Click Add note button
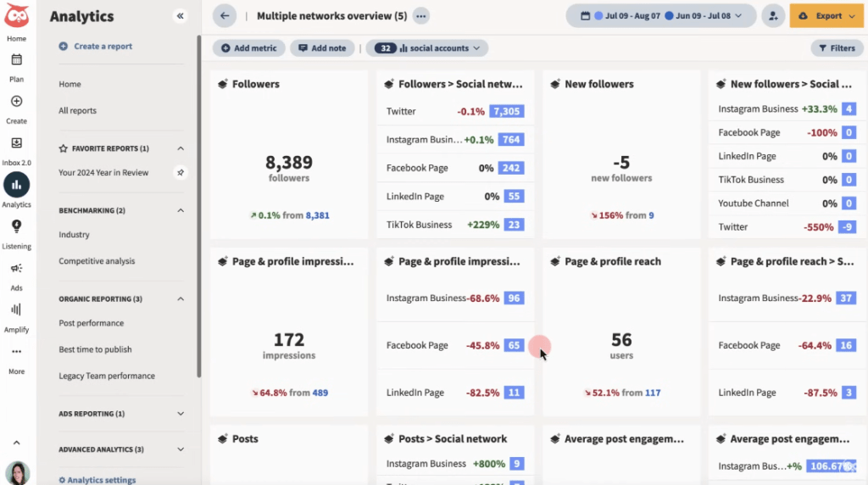 click(322, 48)
